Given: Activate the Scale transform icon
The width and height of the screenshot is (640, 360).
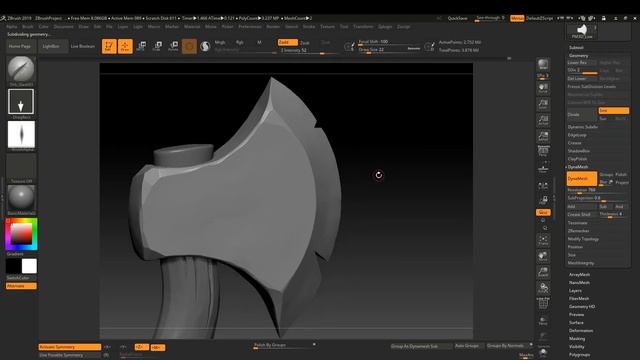Looking at the screenshot, I should 157,46.
